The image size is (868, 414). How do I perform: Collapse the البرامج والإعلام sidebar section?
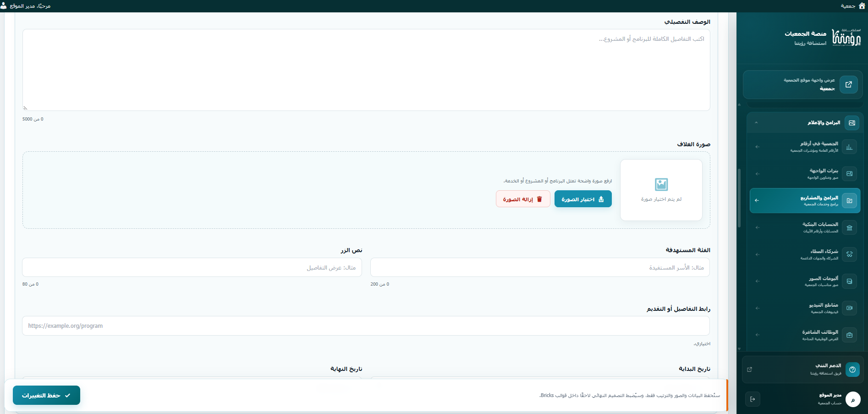pyautogui.click(x=756, y=123)
